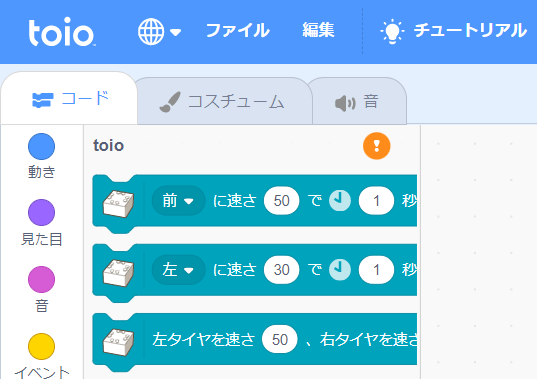537x379 pixels.
Task: Open the 左 direction dropdown
Action: tap(178, 270)
